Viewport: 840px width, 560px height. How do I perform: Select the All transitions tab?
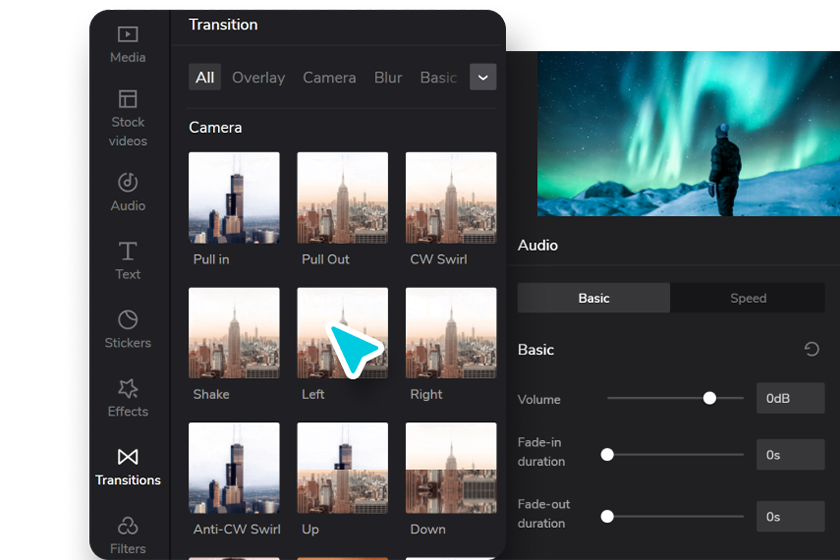(x=205, y=77)
